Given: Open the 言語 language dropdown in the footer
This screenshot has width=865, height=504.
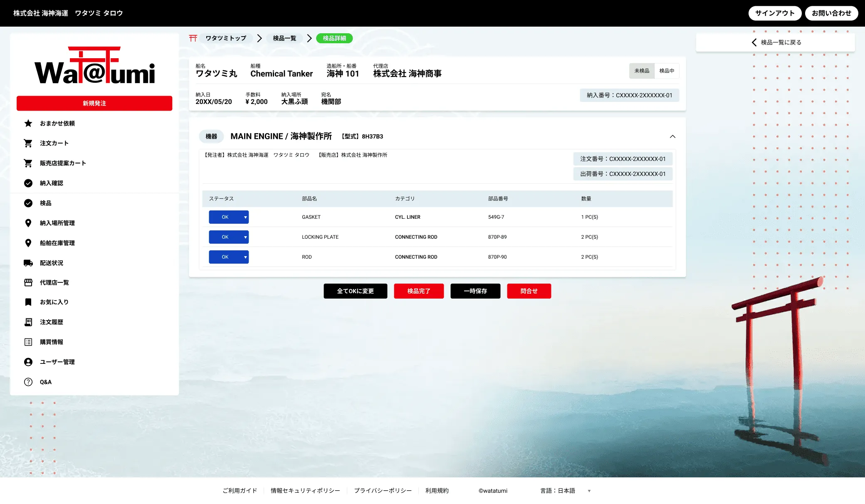Looking at the screenshot, I should (x=566, y=491).
